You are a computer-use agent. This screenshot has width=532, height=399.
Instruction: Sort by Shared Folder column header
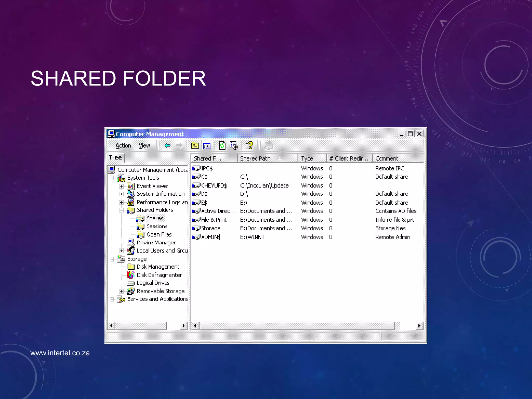pyautogui.click(x=214, y=158)
